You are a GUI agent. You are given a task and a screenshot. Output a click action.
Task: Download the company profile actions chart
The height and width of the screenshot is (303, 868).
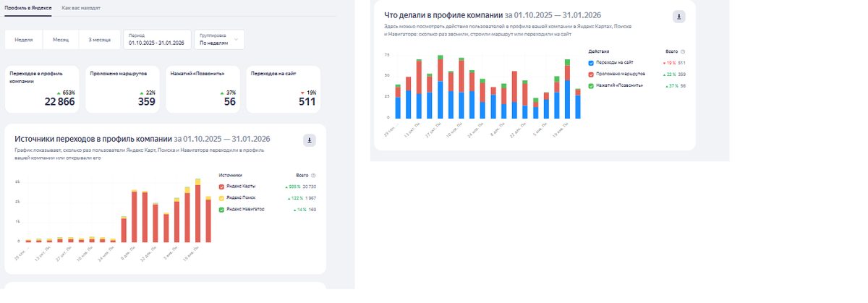point(678,17)
